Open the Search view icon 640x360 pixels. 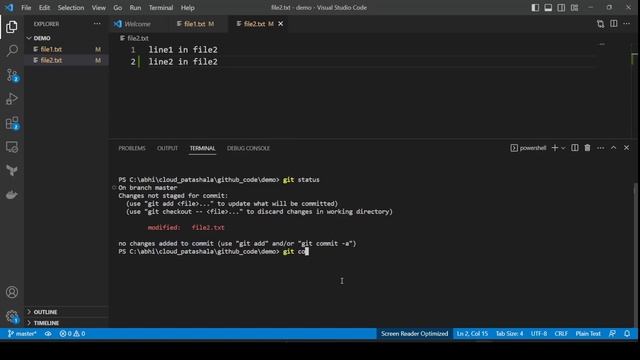(12, 51)
